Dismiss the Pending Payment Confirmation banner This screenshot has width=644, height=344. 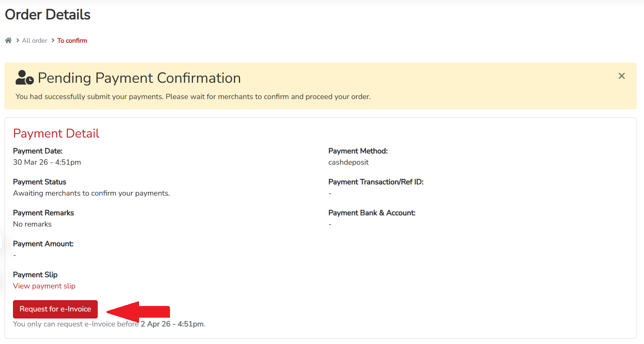(x=621, y=76)
